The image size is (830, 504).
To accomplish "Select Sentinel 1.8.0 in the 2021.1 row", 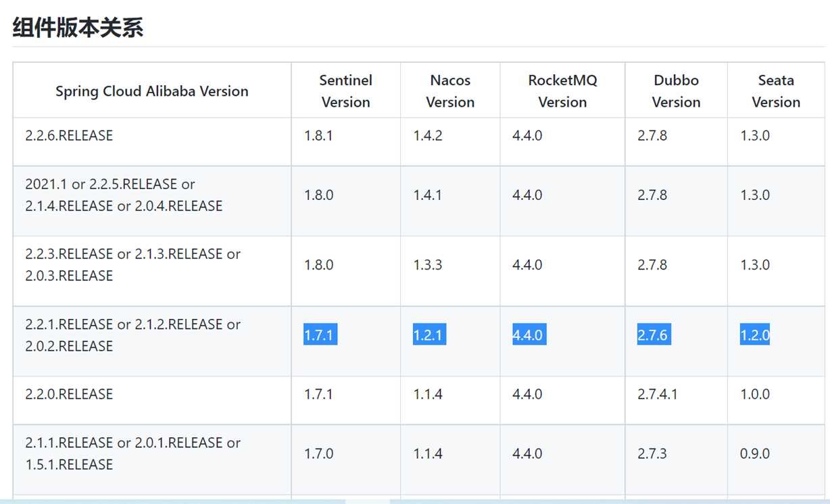I will [x=318, y=195].
